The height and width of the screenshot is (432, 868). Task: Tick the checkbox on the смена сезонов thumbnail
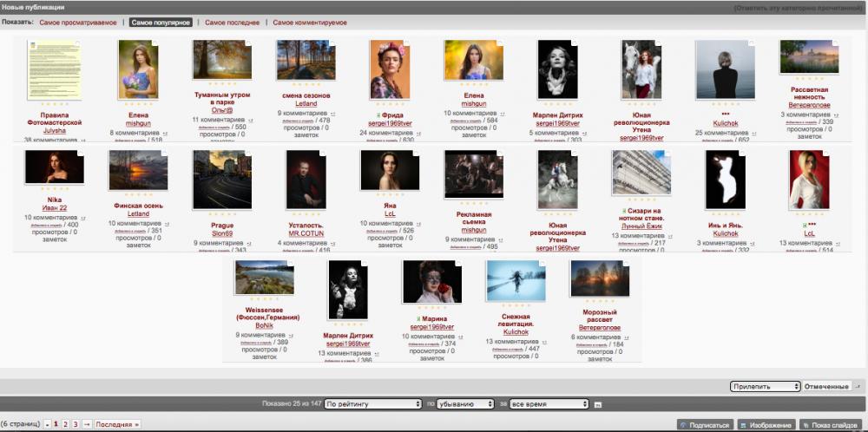click(x=332, y=43)
